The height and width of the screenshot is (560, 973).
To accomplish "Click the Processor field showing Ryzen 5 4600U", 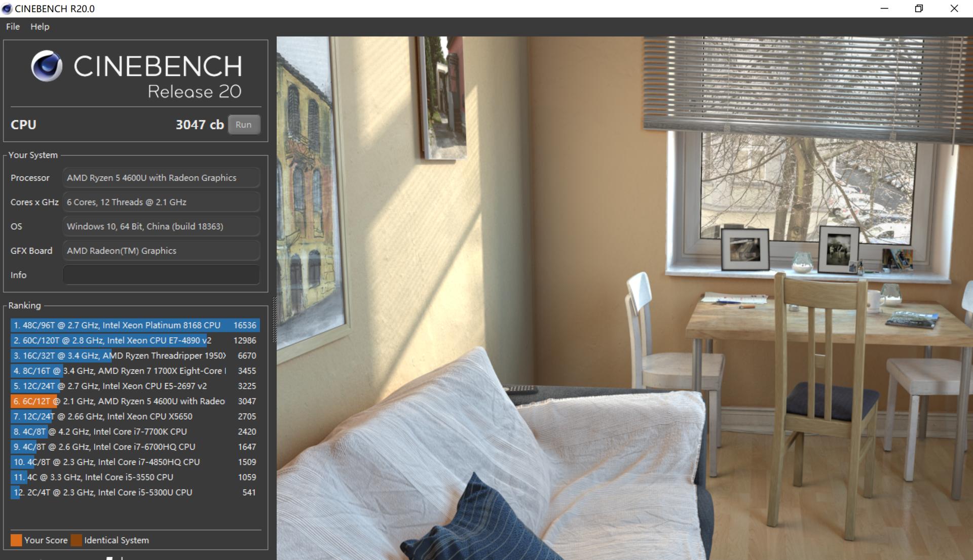I will pyautogui.click(x=161, y=178).
